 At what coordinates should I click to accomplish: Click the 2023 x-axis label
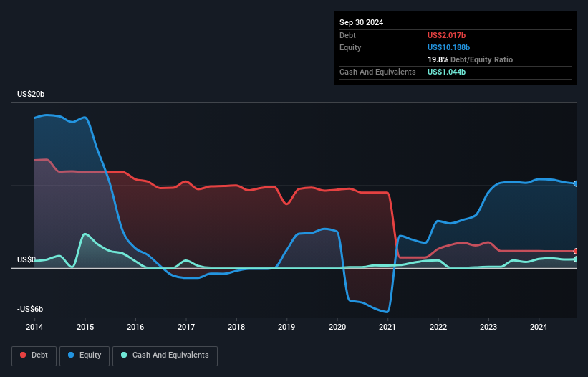coord(488,327)
